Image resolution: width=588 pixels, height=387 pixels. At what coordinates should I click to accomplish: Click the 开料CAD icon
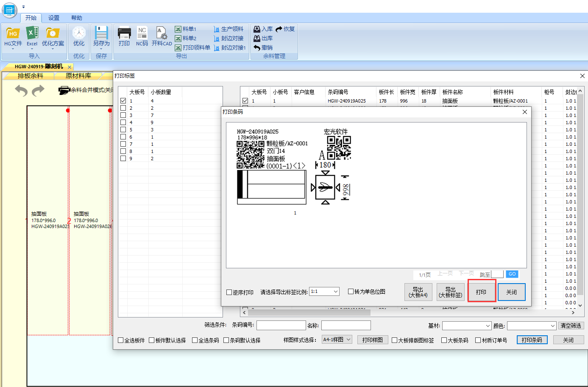[x=162, y=33]
